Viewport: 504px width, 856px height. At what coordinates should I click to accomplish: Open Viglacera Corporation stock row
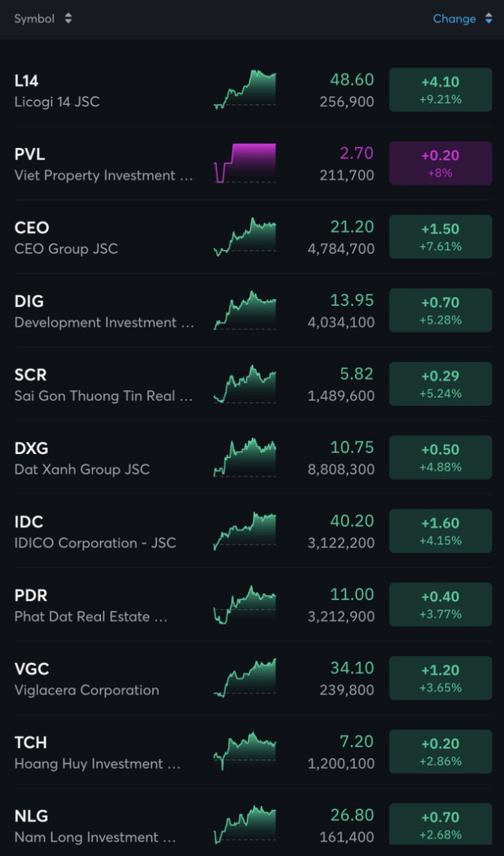[86, 679]
